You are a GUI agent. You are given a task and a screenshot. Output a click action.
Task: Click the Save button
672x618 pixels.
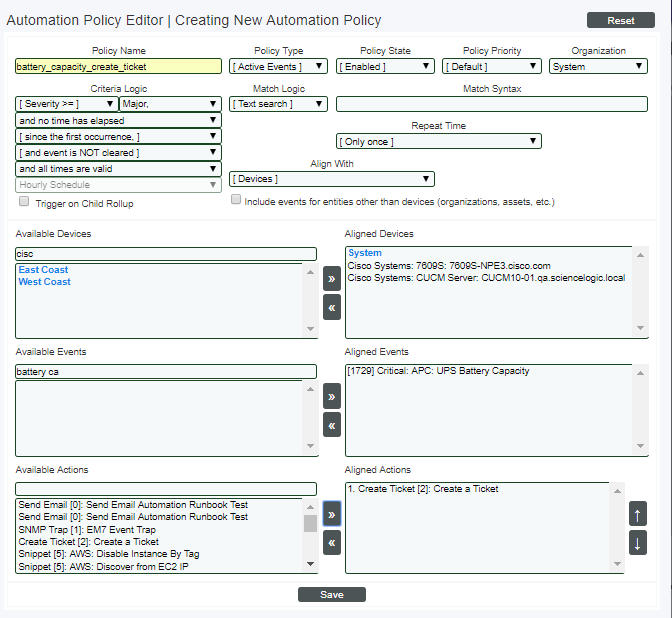332,595
